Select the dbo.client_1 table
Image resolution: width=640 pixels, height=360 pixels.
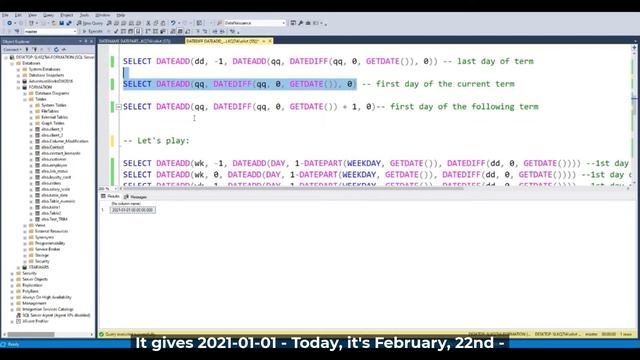[52, 129]
